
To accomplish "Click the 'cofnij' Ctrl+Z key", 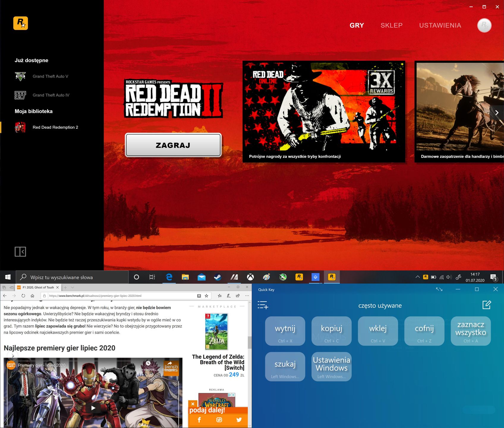I will (424, 331).
